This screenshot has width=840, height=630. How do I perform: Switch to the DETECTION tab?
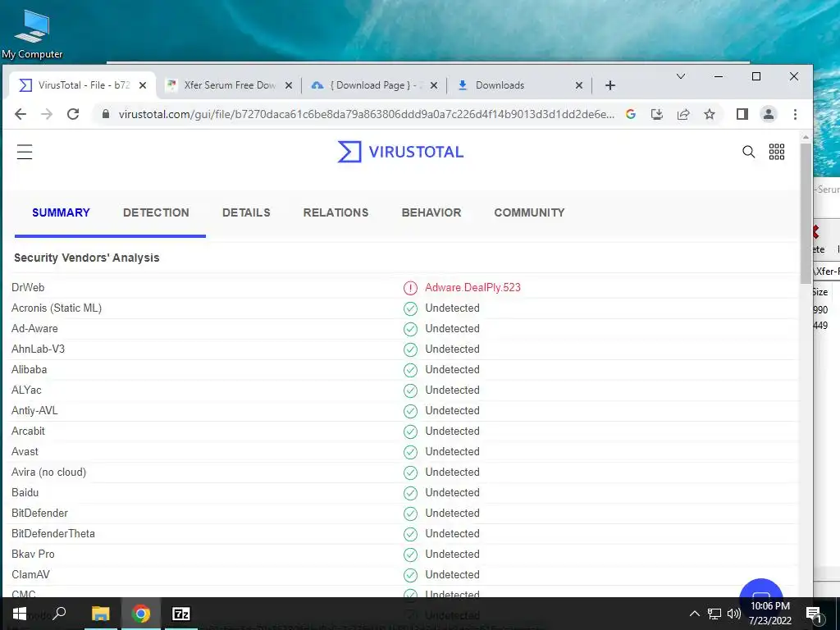[156, 212]
